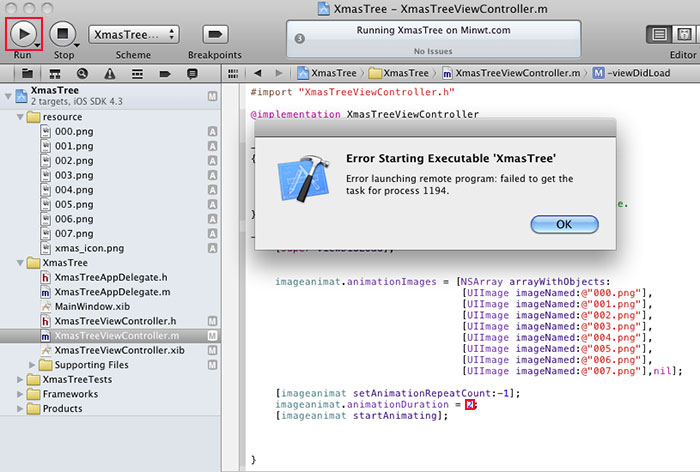Image resolution: width=700 pixels, height=472 pixels.
Task: Collapse the resource folder triangle
Action: tap(20, 117)
